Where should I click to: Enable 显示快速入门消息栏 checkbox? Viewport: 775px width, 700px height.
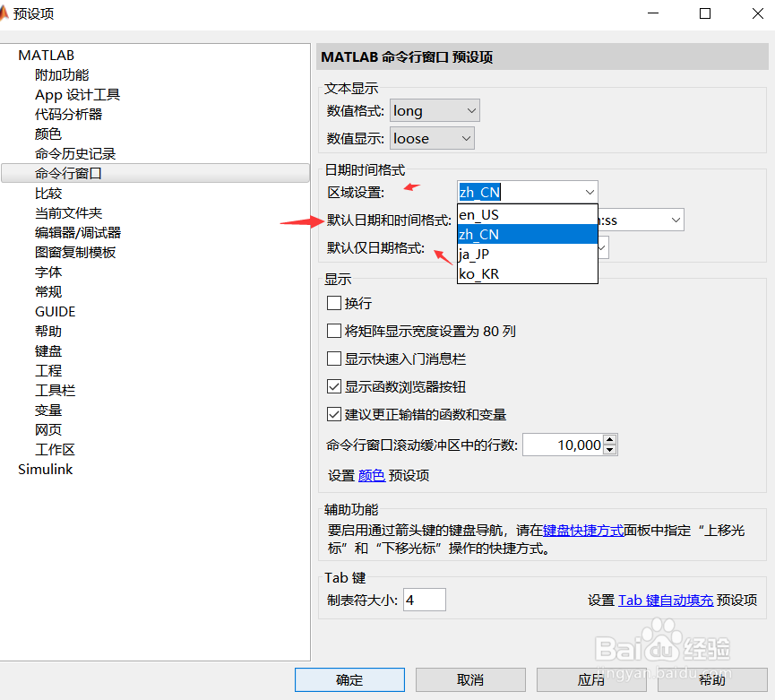point(334,359)
